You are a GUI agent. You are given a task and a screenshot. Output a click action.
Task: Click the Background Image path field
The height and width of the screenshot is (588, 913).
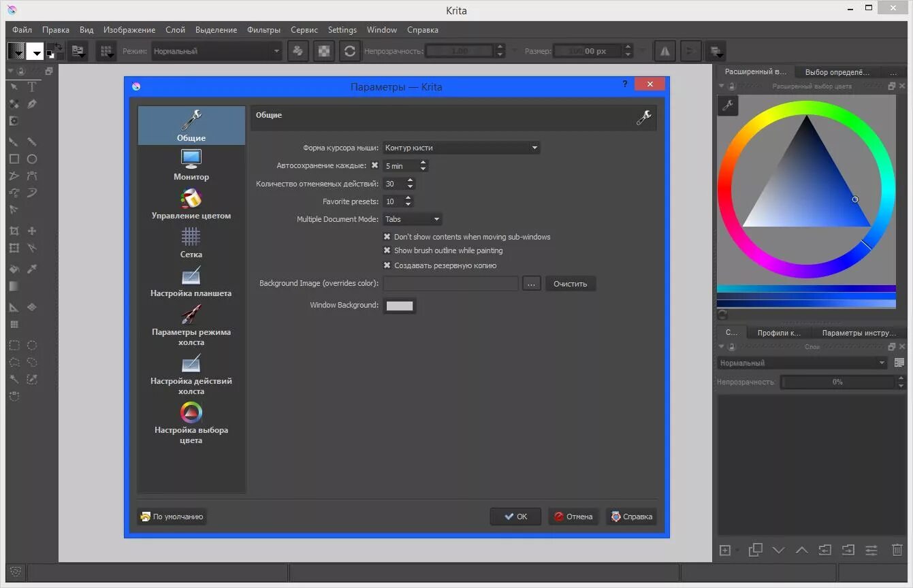[451, 284]
